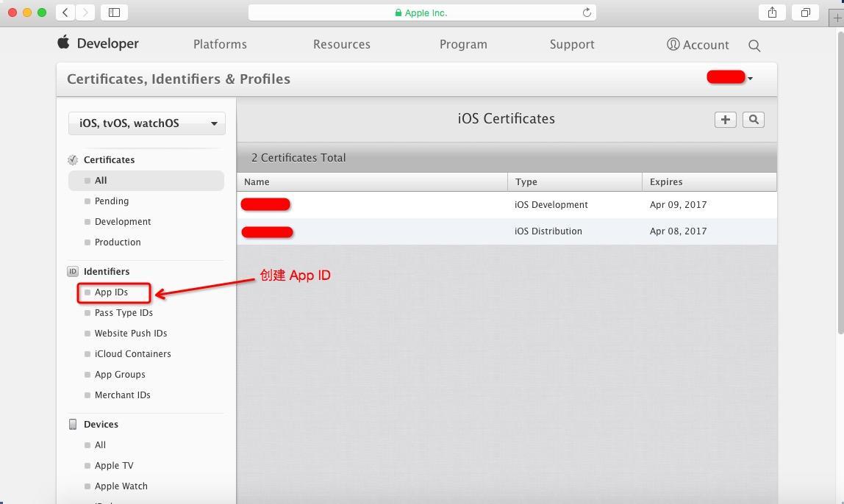Click the 2 Certificates Total label
The image size is (844, 504).
pyautogui.click(x=298, y=158)
